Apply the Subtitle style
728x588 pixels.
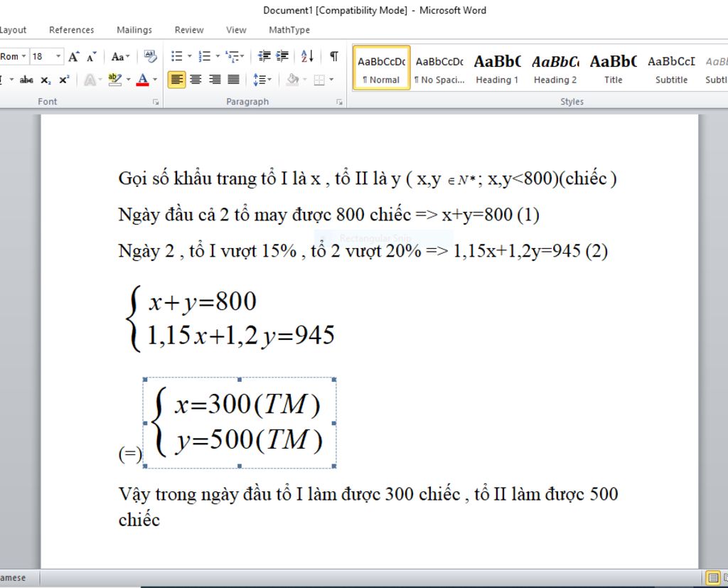click(671, 68)
